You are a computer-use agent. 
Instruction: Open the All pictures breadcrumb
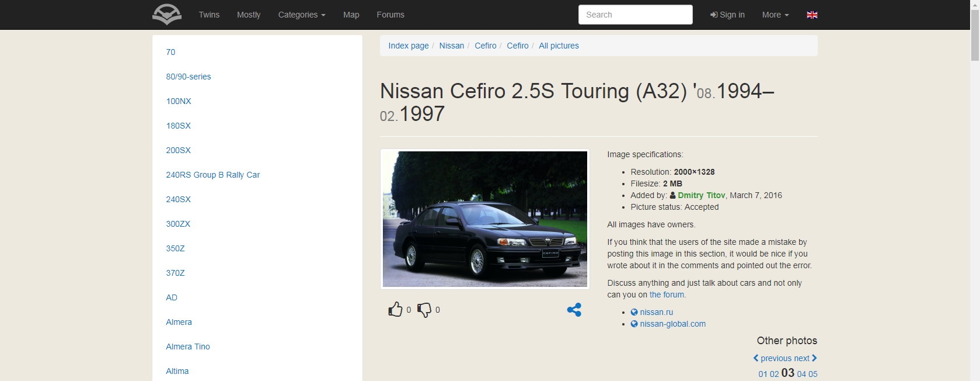tap(559, 46)
